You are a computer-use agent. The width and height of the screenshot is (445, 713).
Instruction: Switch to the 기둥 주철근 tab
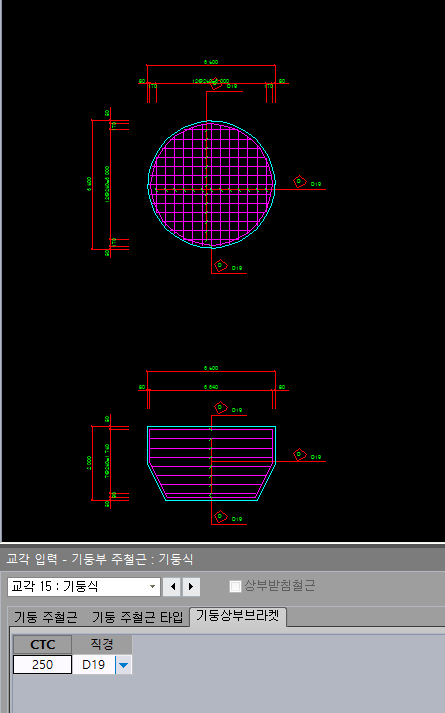click(45, 617)
